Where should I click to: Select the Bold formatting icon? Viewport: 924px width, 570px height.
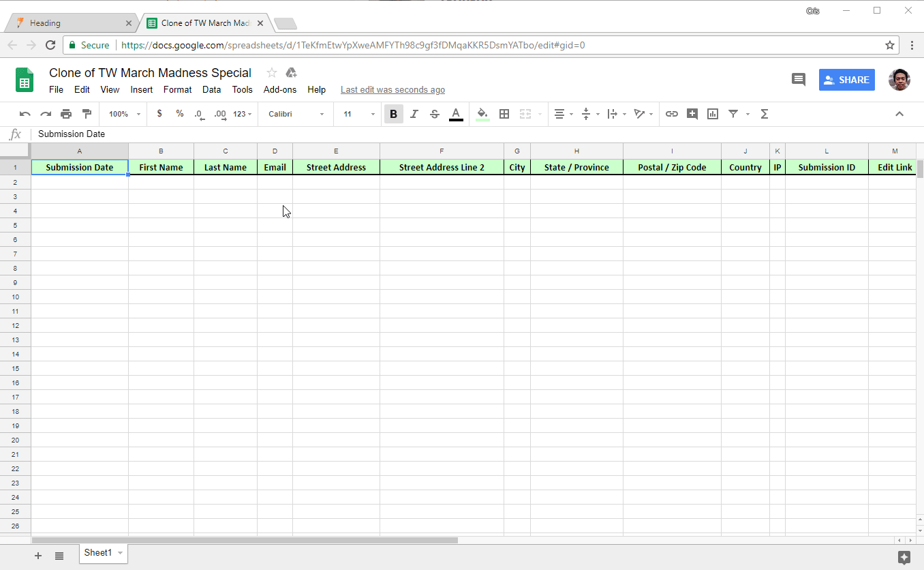(x=393, y=114)
